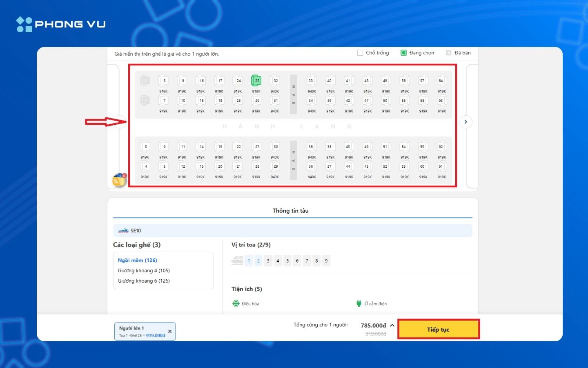
Task: Choose seat 29 priced 940K
Action: 275,166
